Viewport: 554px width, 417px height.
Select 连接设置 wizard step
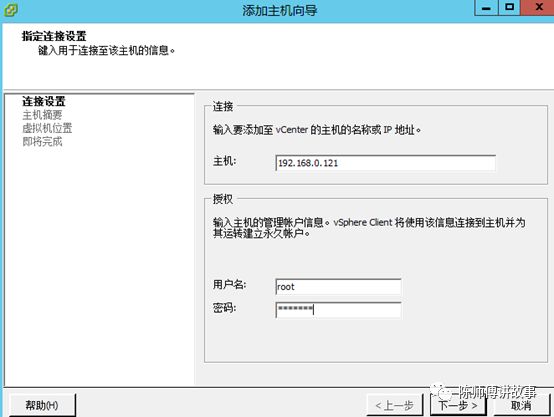(44, 101)
